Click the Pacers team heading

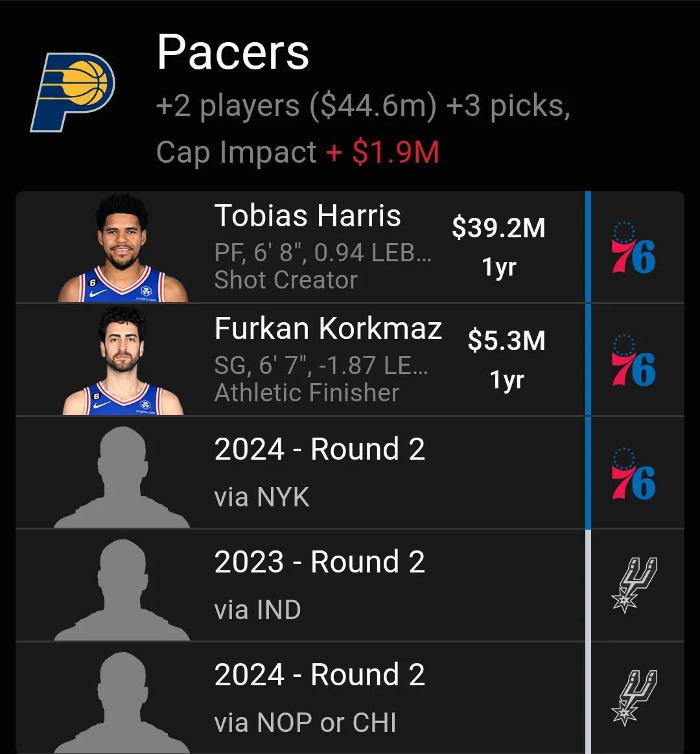pos(233,53)
